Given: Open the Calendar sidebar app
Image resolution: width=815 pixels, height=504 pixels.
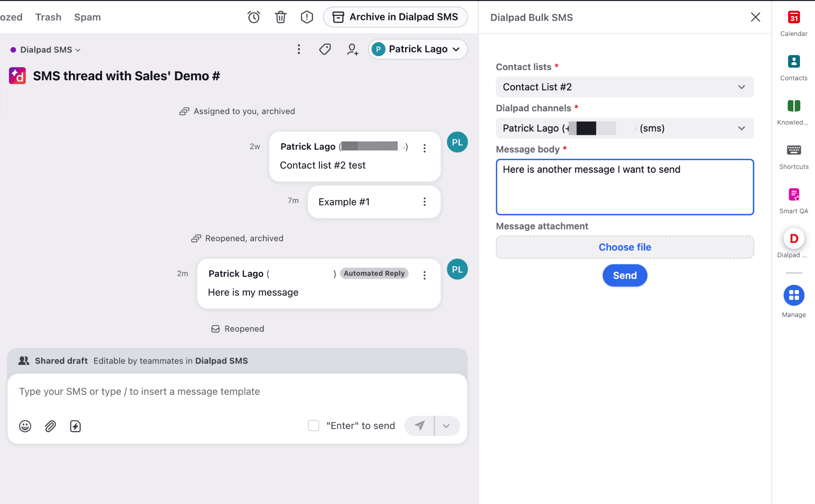Looking at the screenshot, I should pos(794,23).
